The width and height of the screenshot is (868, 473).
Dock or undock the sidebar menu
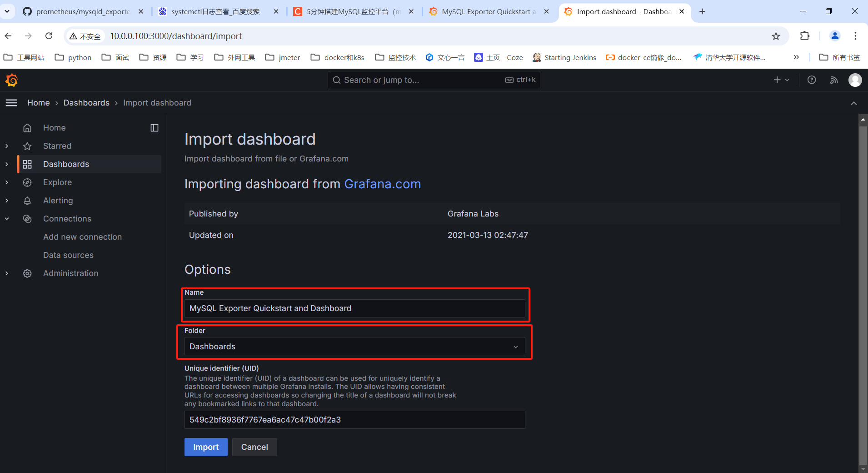point(155,128)
